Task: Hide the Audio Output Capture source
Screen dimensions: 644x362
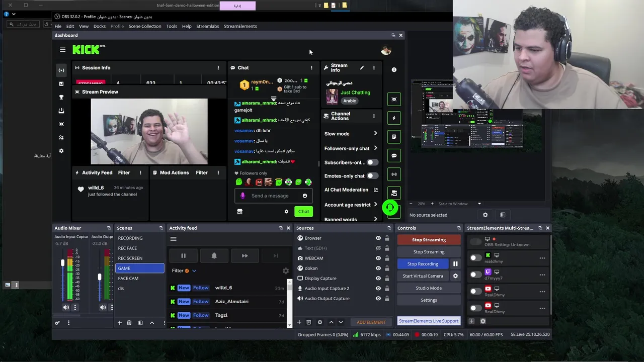Action: [x=378, y=299]
